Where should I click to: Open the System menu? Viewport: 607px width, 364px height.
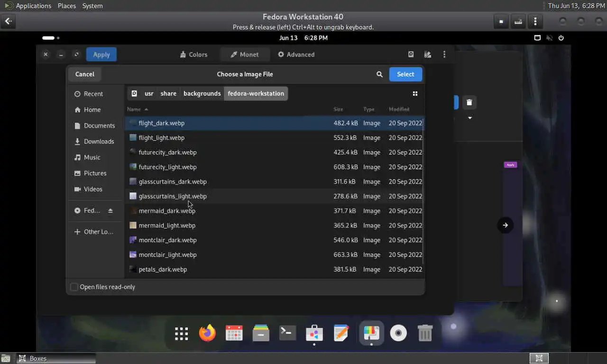pyautogui.click(x=92, y=6)
